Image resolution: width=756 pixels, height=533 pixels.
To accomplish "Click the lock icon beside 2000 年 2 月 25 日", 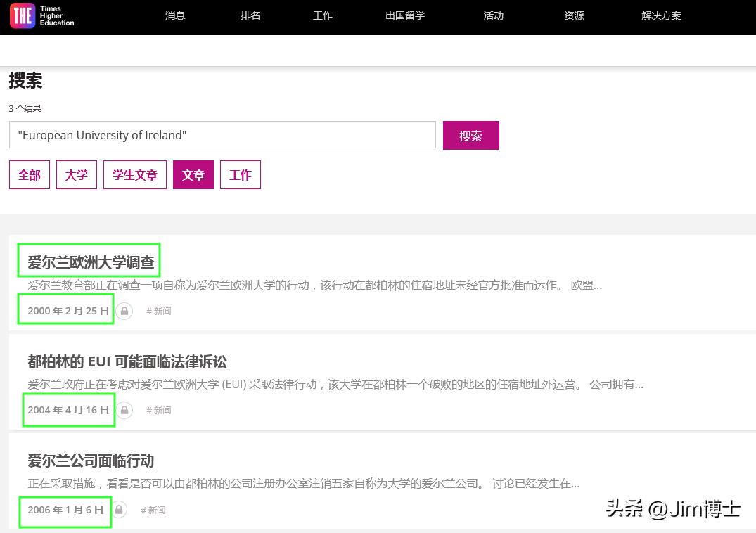I will (124, 311).
